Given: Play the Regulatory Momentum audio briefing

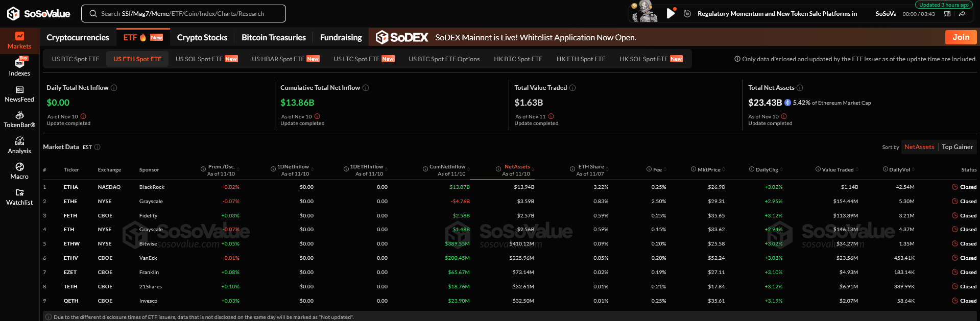Looking at the screenshot, I should click(x=671, y=14).
